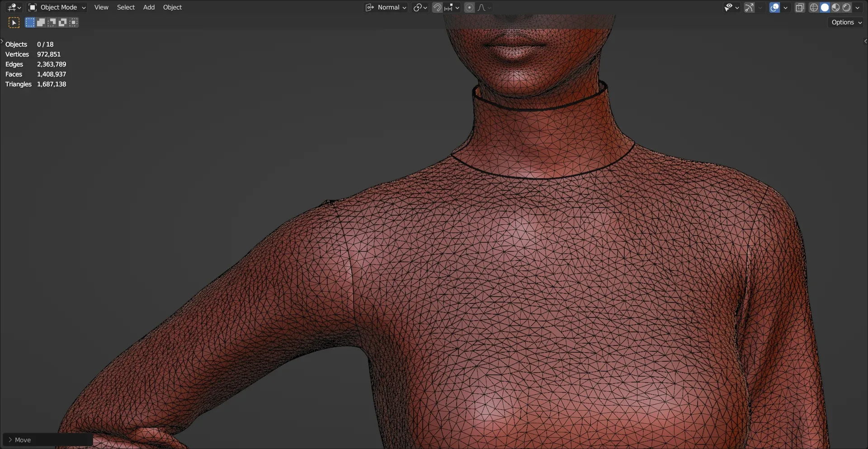Open object type visibility dropdown

[x=731, y=7]
